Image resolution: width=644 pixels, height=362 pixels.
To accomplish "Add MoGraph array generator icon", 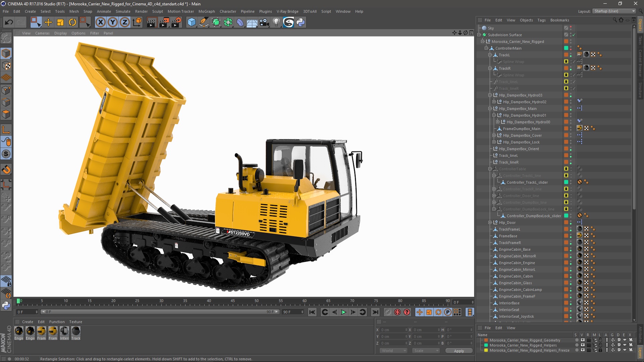I will click(228, 22).
